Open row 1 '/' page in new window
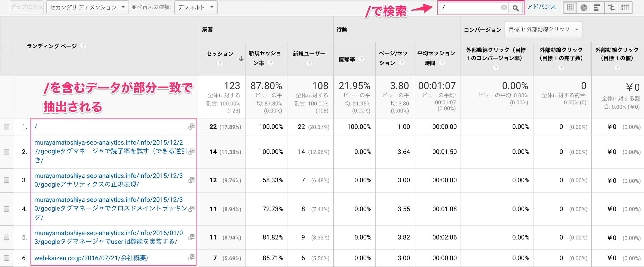 [192, 126]
